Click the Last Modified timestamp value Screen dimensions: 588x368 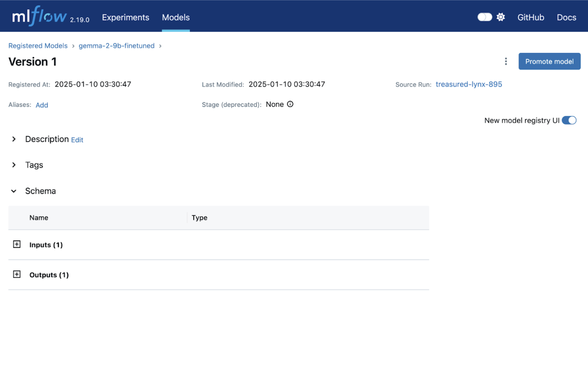tap(287, 84)
